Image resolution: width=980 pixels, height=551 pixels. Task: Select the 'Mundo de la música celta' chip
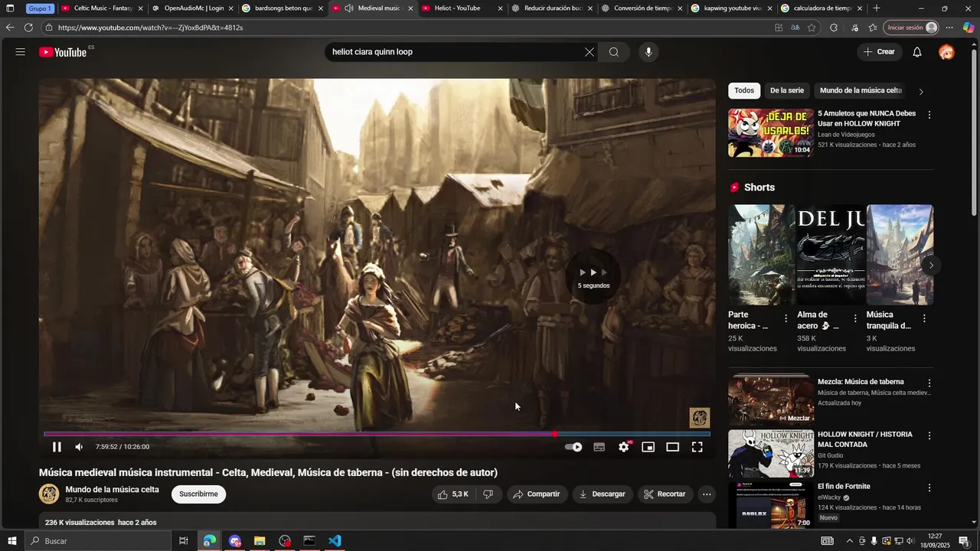tap(861, 90)
